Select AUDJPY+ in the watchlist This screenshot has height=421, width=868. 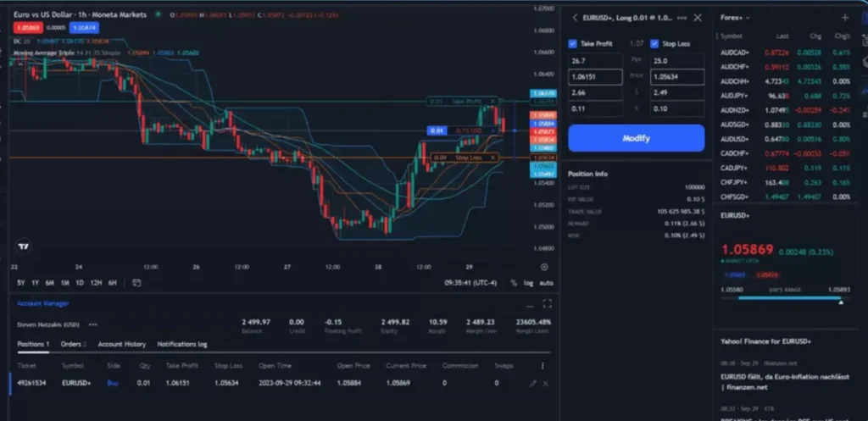click(x=786, y=96)
